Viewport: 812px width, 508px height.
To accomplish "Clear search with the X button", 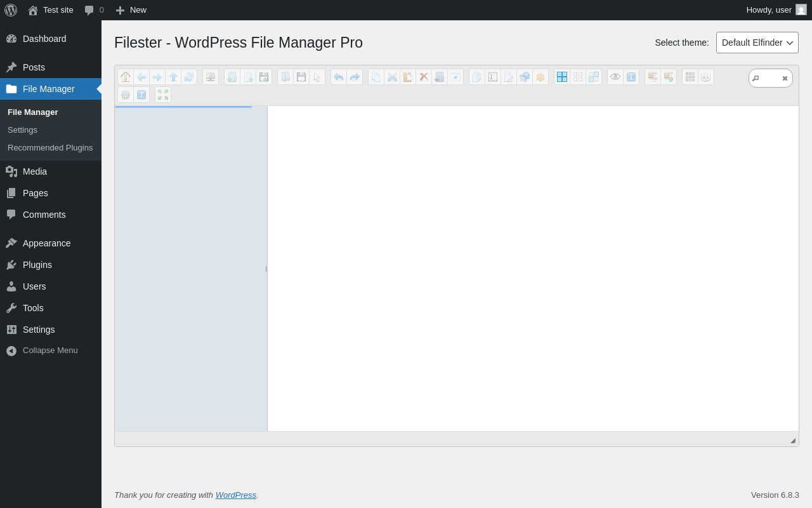I will click(x=785, y=79).
